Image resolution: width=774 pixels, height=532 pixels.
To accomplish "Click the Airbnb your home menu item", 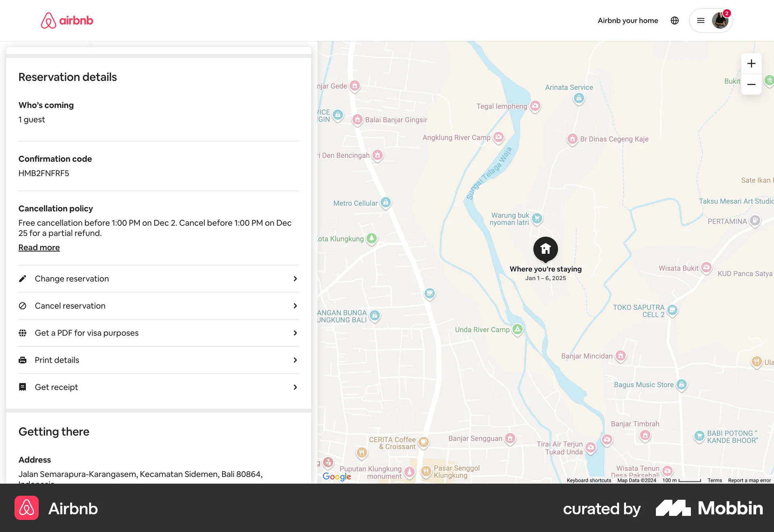I will coord(628,20).
